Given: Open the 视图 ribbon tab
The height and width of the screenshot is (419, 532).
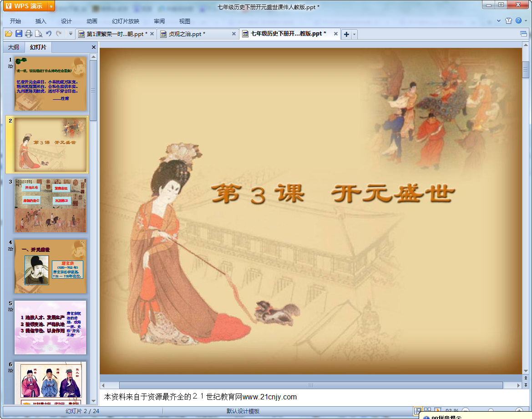Looking at the screenshot, I should click(x=185, y=21).
